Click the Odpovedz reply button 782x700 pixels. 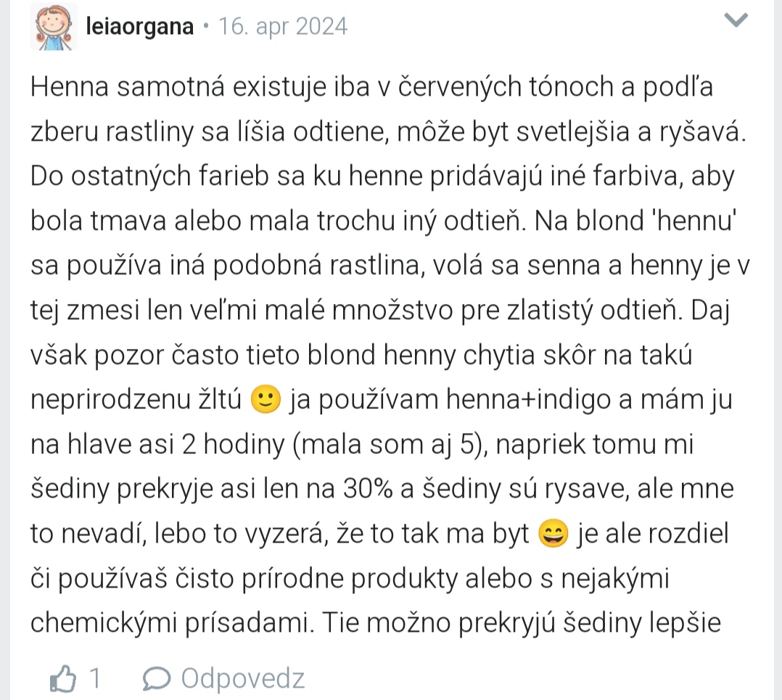(x=242, y=679)
